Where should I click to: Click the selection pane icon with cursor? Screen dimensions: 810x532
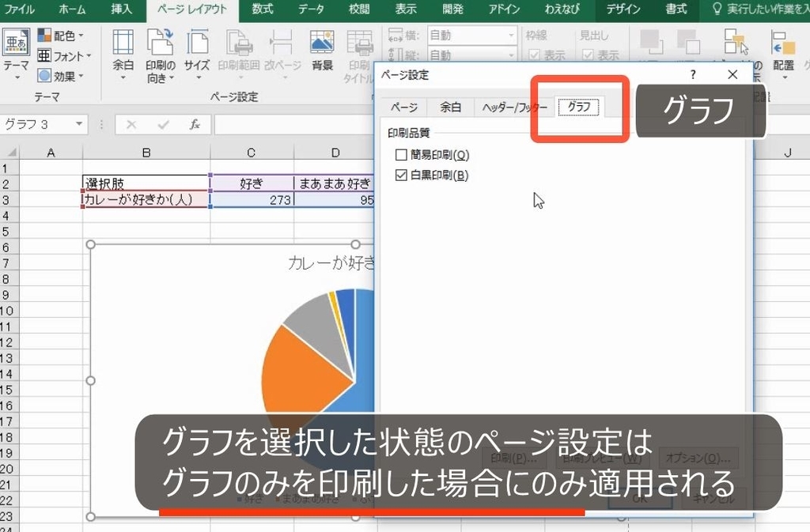click(736, 41)
